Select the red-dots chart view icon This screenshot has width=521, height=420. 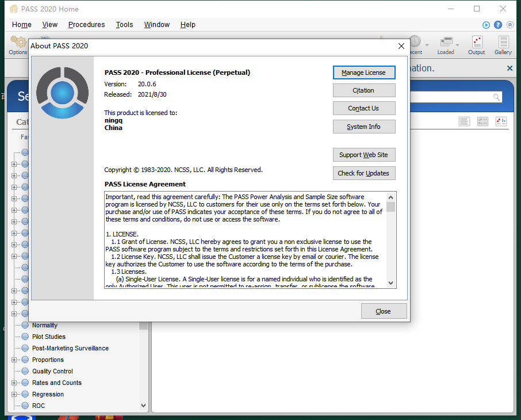click(501, 121)
